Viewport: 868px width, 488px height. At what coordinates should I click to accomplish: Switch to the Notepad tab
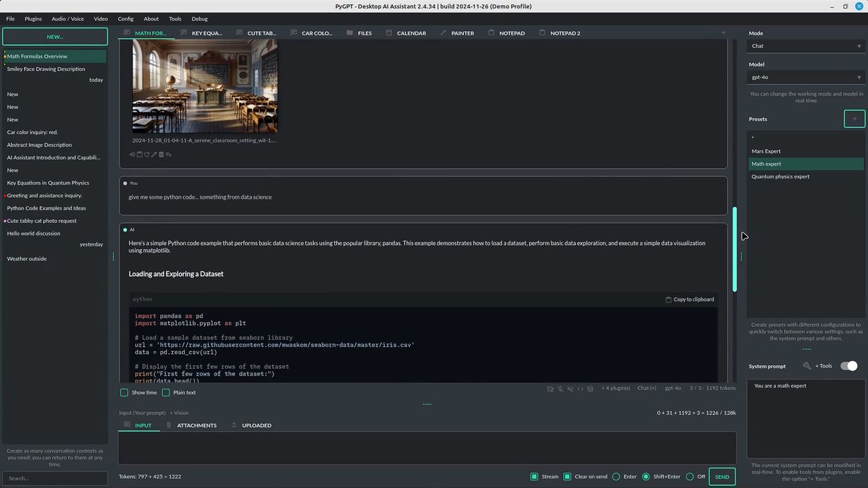507,33
